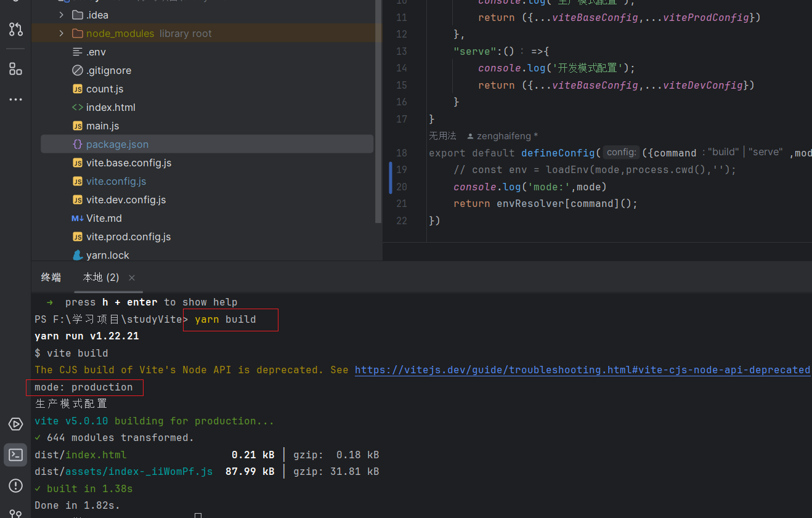Select .gitignore in the project tree
This screenshot has height=518, width=812.
108,70
